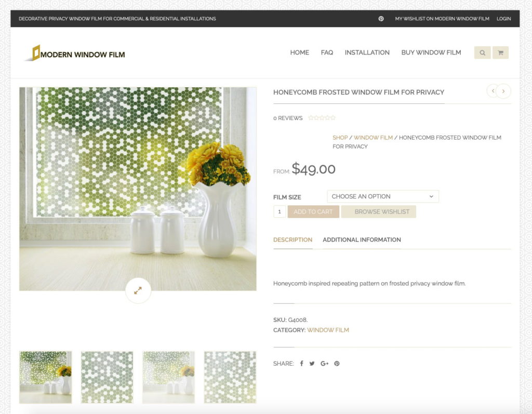
Task: Click the Browse Wishlist button
Action: click(379, 212)
